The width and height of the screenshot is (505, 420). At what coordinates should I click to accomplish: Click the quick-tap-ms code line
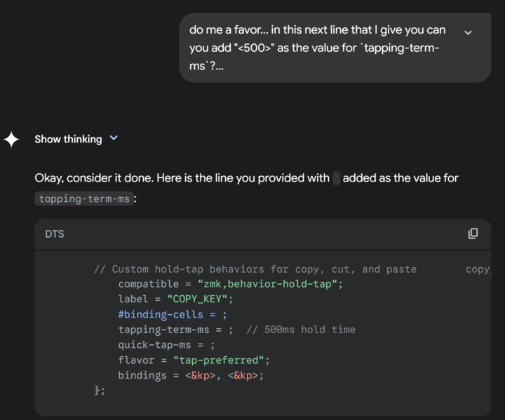click(166, 345)
